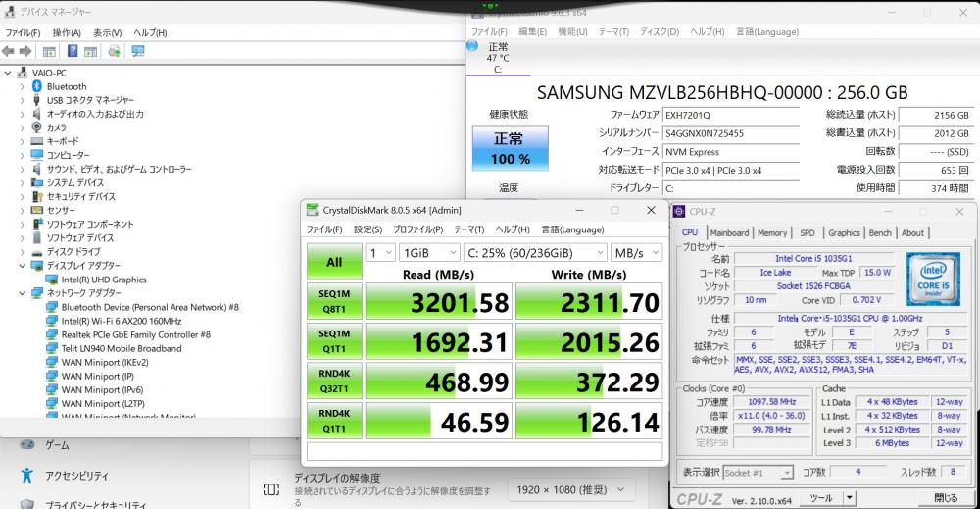Open the ツール dropdown arrow in CPU-Z
This screenshot has width=980, height=509.
pos(850,498)
